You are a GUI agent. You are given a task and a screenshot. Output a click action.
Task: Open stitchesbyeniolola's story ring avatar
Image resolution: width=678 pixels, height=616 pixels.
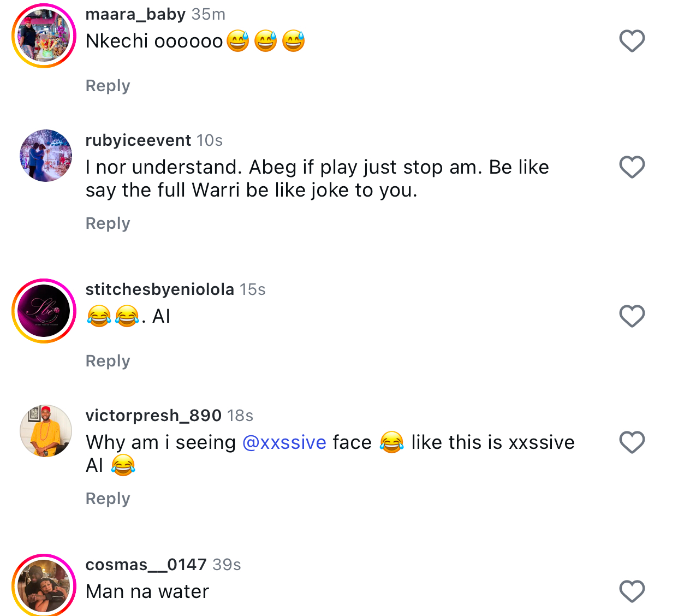point(44,311)
